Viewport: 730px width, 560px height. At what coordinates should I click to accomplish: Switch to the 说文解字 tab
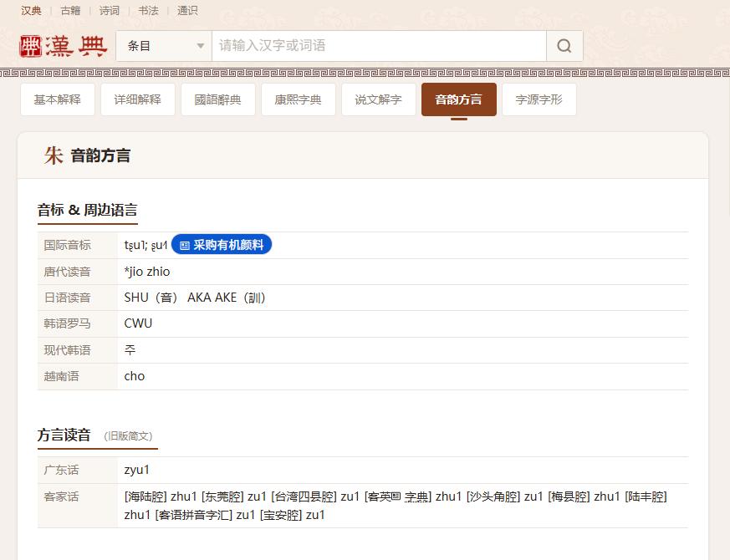(379, 99)
